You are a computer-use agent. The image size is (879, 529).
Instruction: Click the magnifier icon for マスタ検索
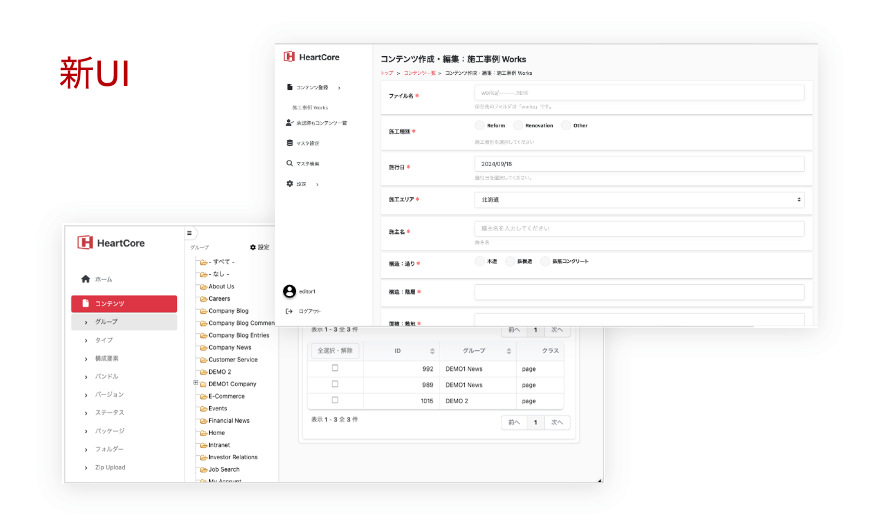pyautogui.click(x=290, y=163)
